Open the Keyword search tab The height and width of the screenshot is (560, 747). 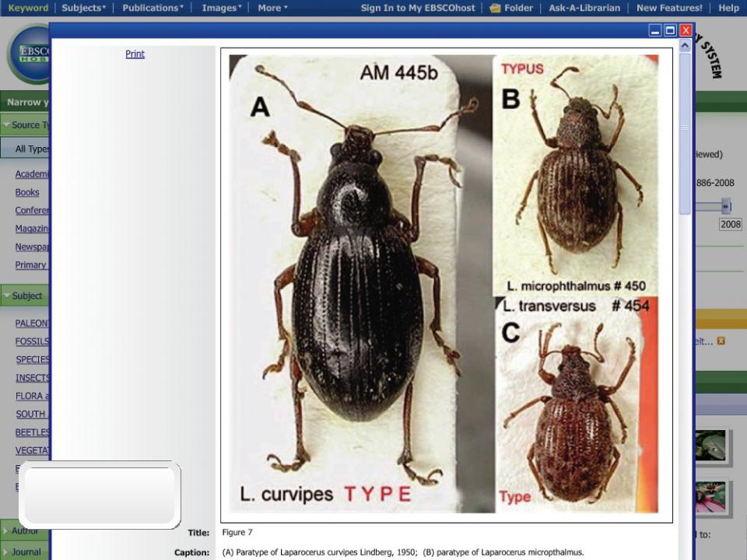click(28, 8)
